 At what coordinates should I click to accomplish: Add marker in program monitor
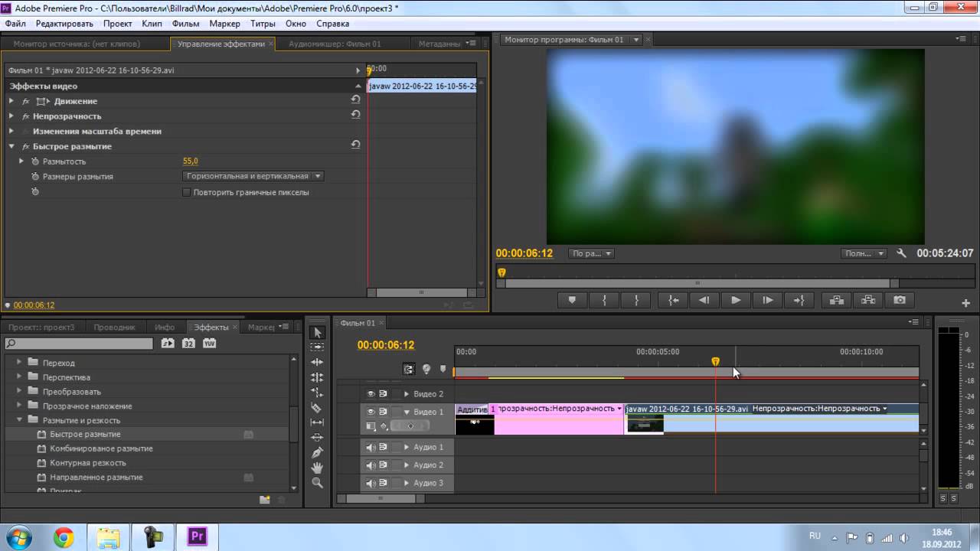pos(571,300)
